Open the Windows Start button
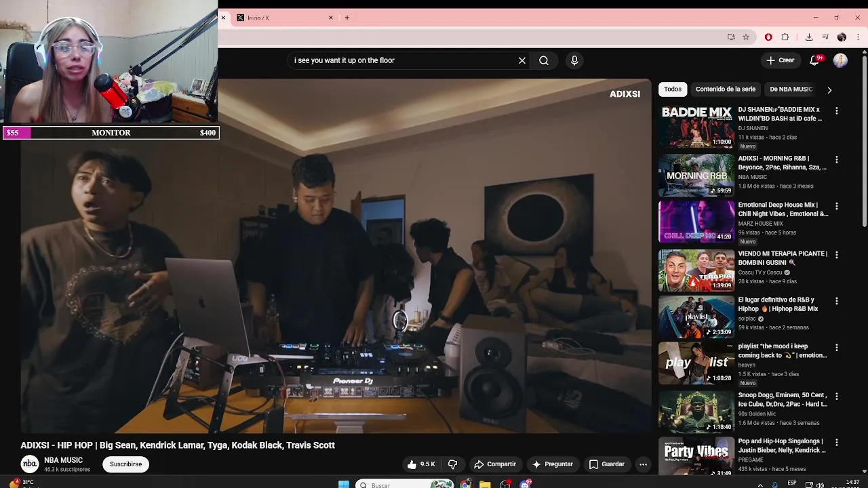The width and height of the screenshot is (868, 488). click(x=344, y=485)
